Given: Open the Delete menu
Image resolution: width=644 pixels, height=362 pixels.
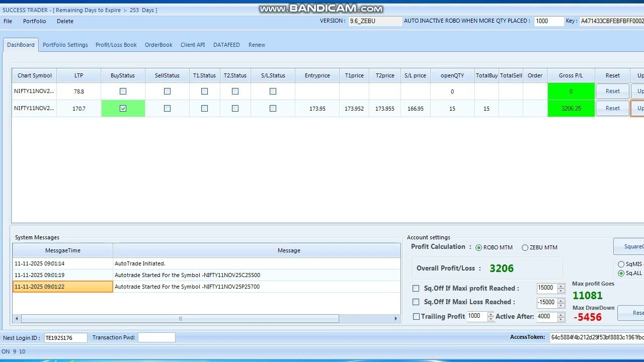Looking at the screenshot, I should point(65,21).
